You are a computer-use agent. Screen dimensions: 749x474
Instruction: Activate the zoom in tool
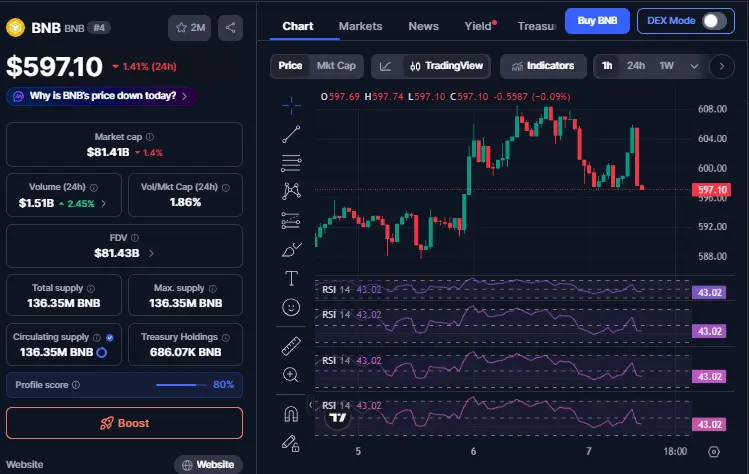[x=290, y=375]
